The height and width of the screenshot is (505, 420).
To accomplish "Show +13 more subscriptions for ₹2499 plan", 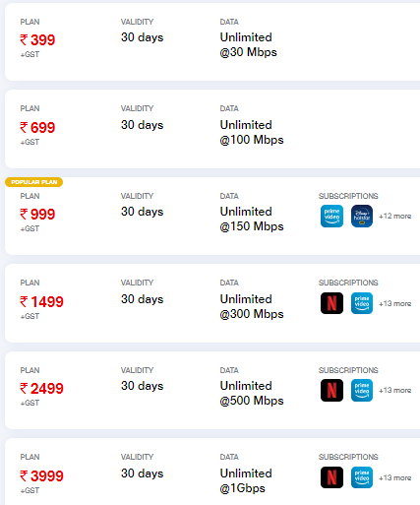I will point(395,390).
